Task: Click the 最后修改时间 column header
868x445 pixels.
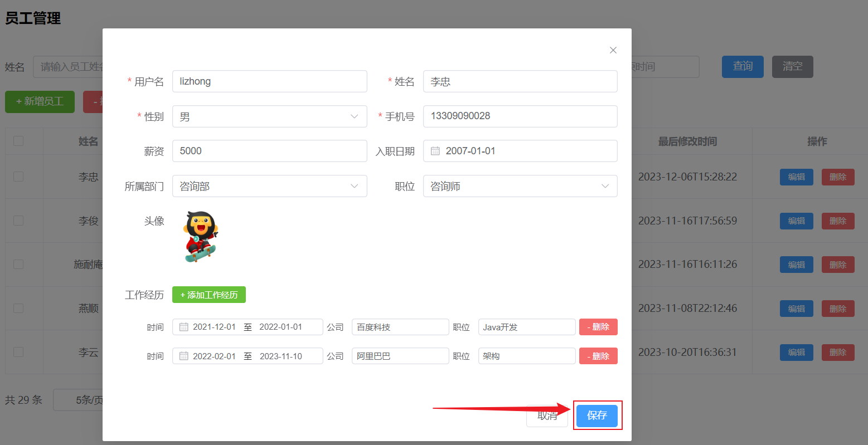Action: (687, 141)
